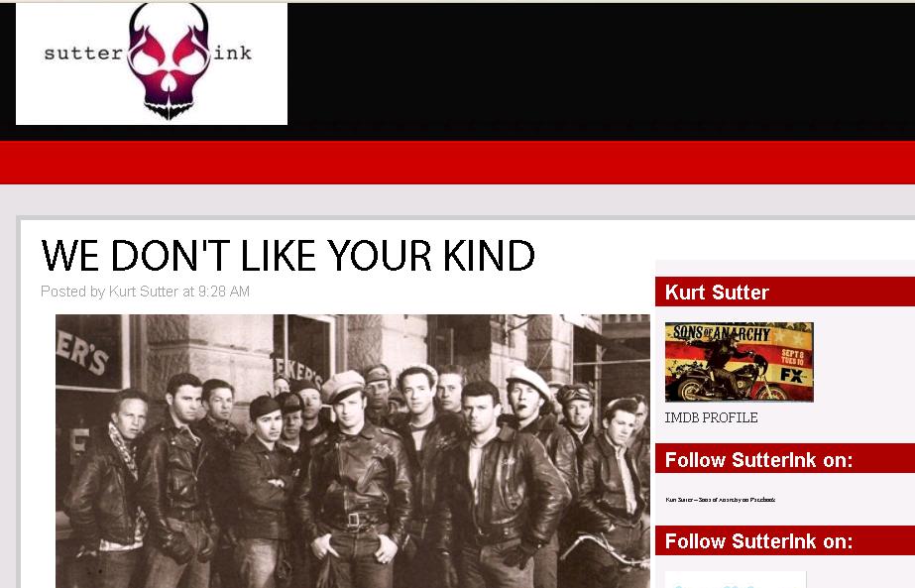The image size is (915, 588).
Task: Click the pink skull icon in the logo
Action: point(169,61)
